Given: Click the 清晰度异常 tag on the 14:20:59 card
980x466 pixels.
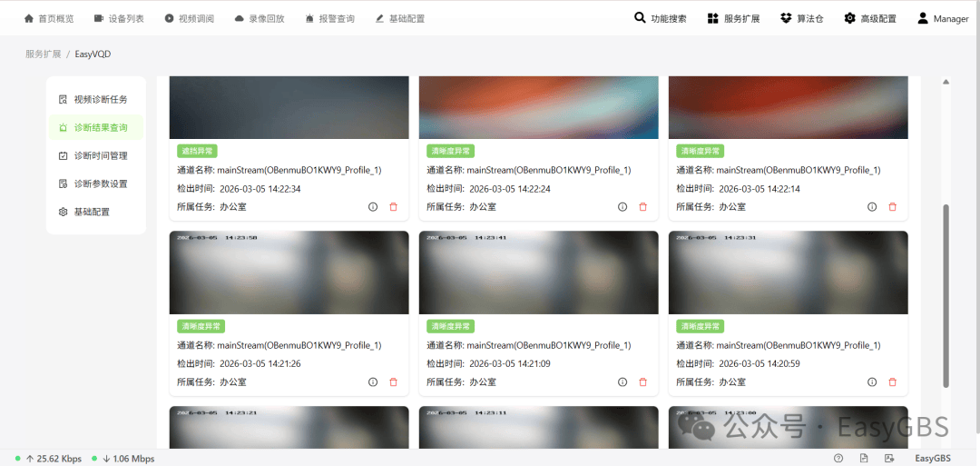Looking at the screenshot, I should 700,326.
